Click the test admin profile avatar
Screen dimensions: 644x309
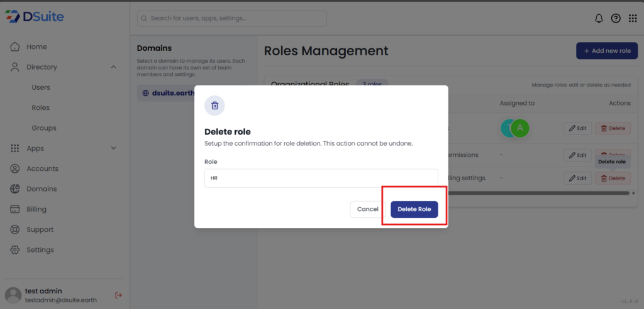[x=13, y=295]
